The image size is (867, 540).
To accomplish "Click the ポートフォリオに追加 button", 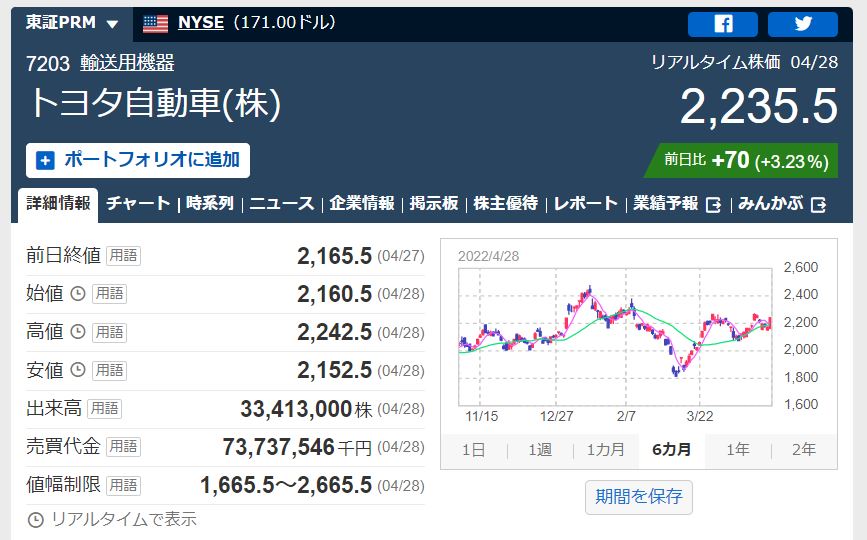I will click(138, 160).
